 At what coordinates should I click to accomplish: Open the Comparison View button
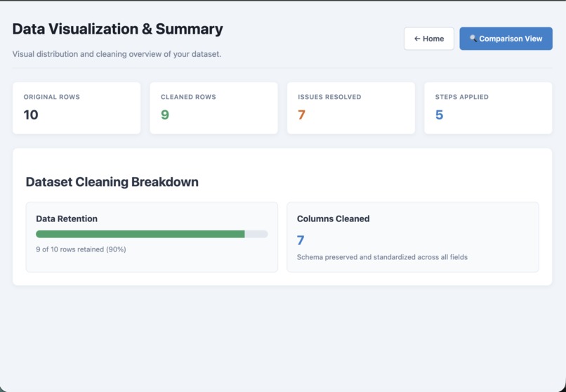point(506,39)
